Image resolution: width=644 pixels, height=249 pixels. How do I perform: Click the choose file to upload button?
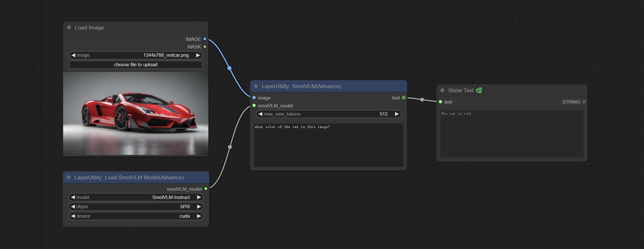pos(136,65)
